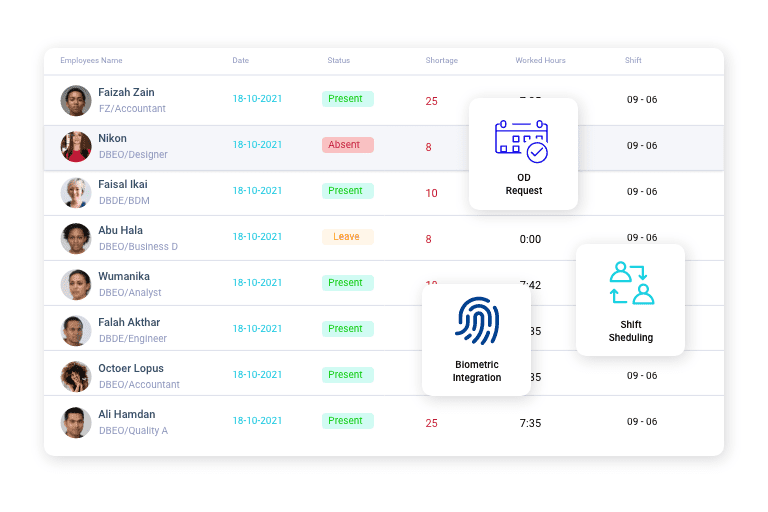768x512 pixels.
Task: Select the name Faisal Ikai
Action: click(x=123, y=184)
